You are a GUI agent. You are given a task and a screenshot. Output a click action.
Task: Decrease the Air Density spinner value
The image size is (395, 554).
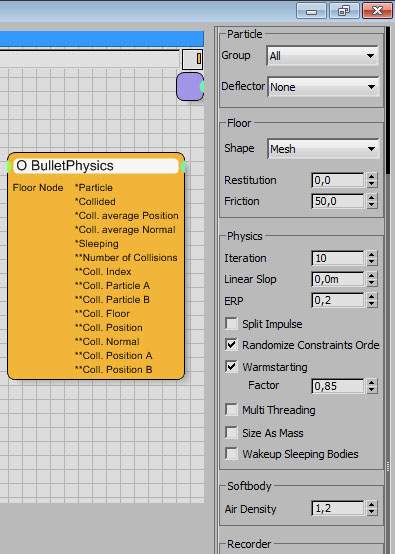point(372,513)
